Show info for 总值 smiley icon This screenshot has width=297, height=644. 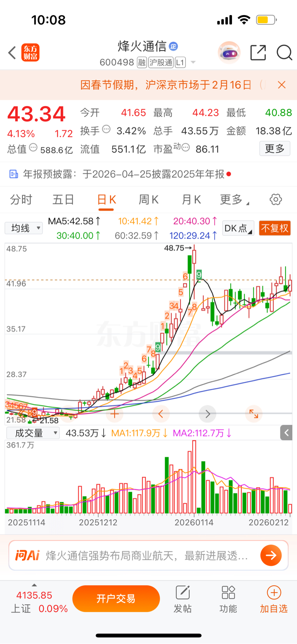click(x=33, y=148)
